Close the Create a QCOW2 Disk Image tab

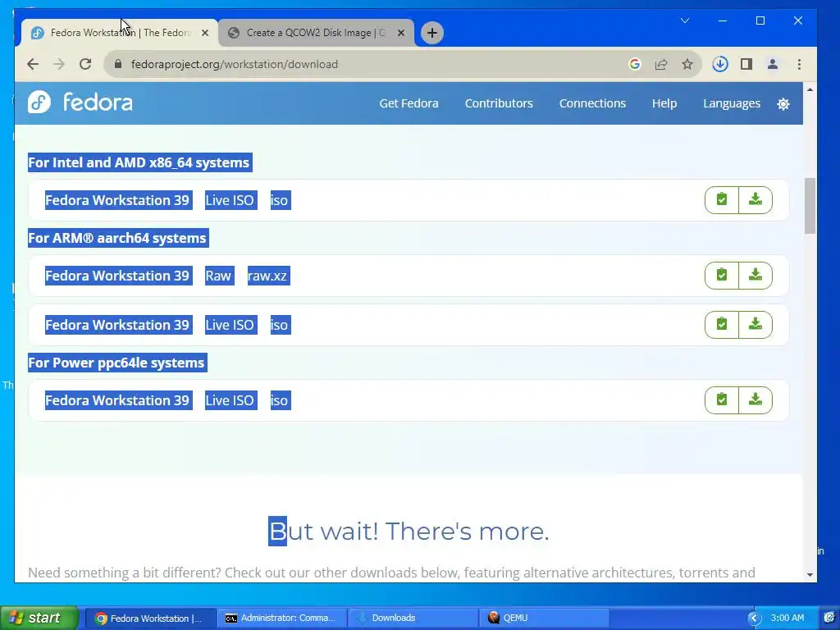(x=400, y=33)
